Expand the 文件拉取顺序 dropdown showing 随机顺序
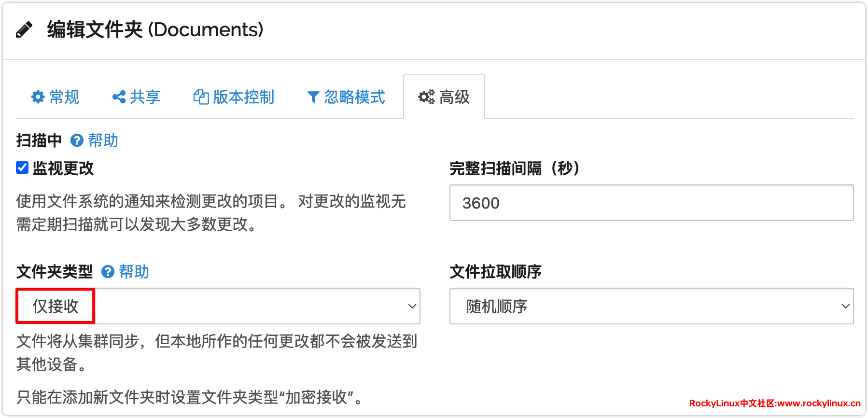The height and width of the screenshot is (418, 868). pos(651,306)
